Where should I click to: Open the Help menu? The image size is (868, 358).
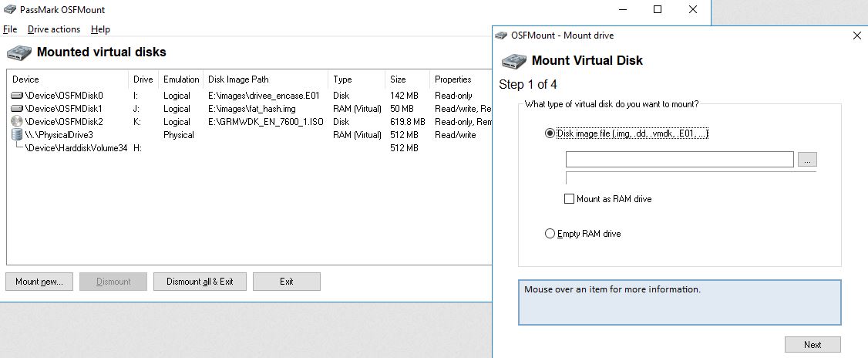(100, 29)
